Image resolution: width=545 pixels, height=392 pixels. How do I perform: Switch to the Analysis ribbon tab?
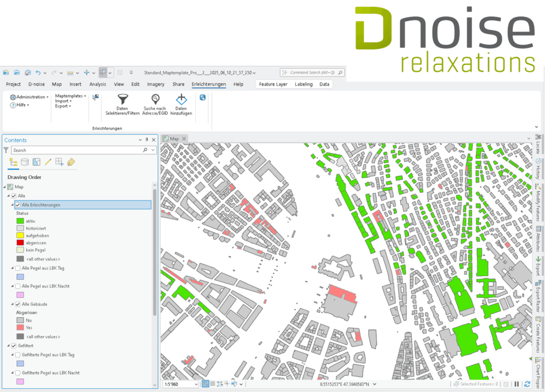[97, 84]
